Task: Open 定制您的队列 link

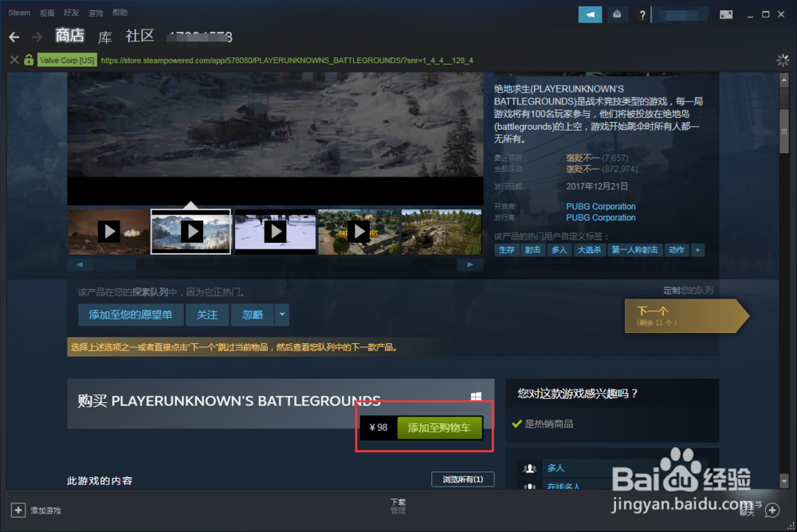Action: [689, 290]
